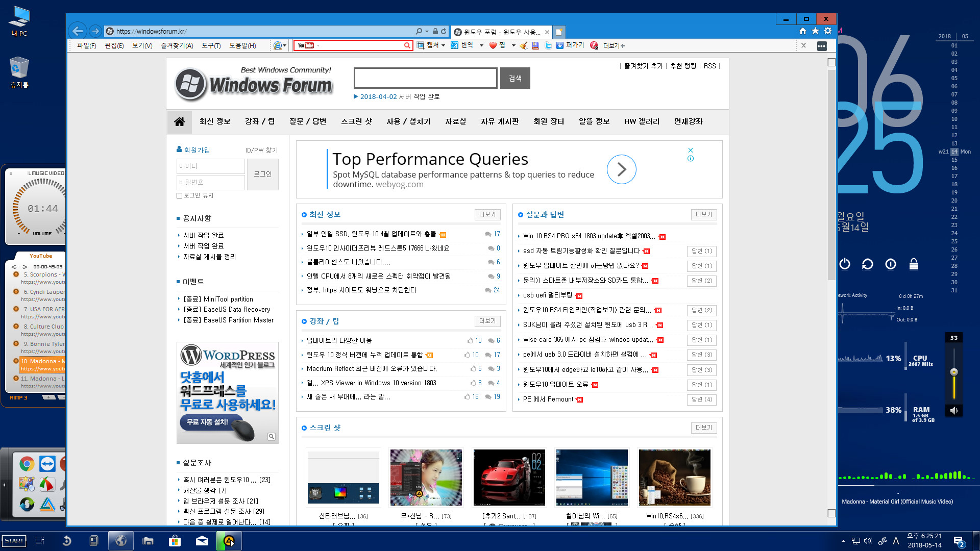Screen dimensions: 980x551
Task: Click the search magnifier in the YouTube toolbar box
Action: point(407,45)
